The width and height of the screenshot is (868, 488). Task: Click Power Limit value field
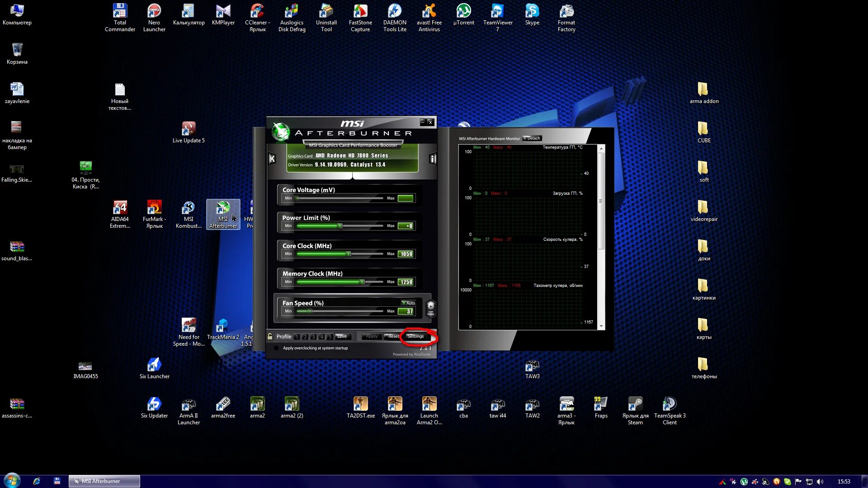tap(406, 226)
